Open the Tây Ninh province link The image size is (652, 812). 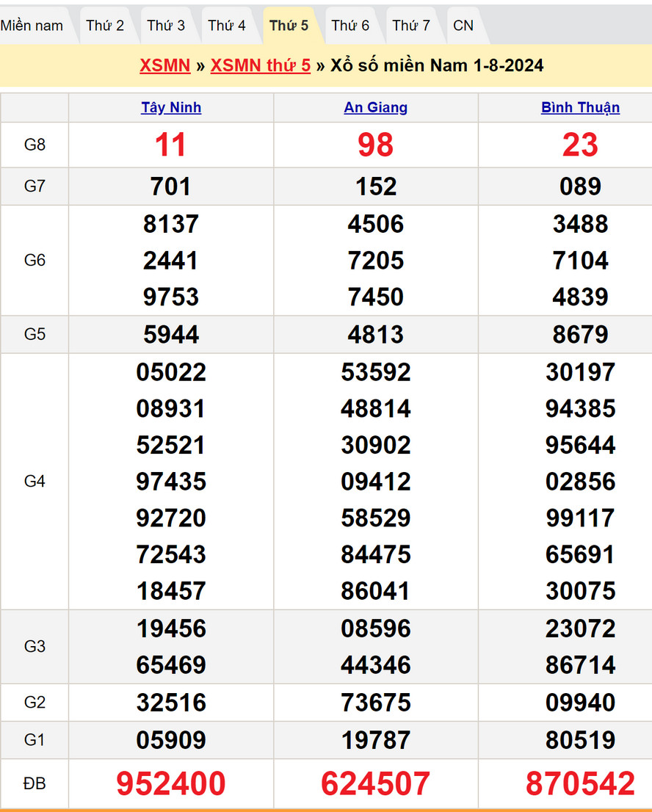(x=171, y=108)
